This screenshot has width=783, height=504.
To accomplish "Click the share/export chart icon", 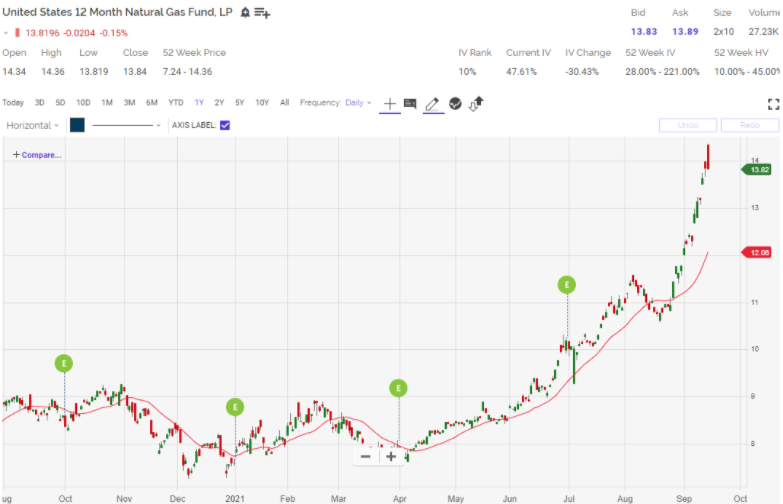I will pos(476,103).
